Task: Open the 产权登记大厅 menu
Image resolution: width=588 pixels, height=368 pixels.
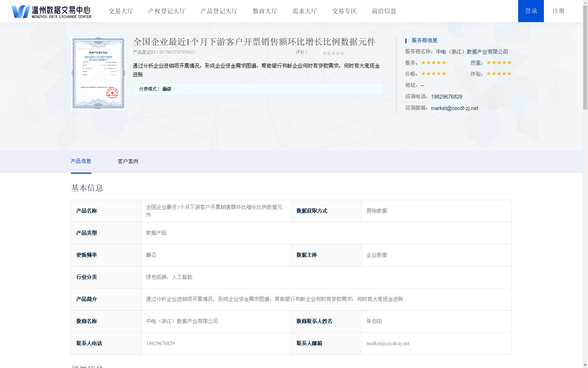Action: click(167, 11)
